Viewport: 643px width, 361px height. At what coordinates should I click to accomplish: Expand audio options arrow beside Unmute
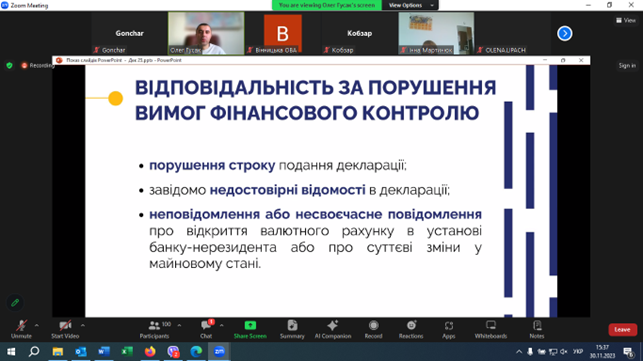(x=36, y=325)
